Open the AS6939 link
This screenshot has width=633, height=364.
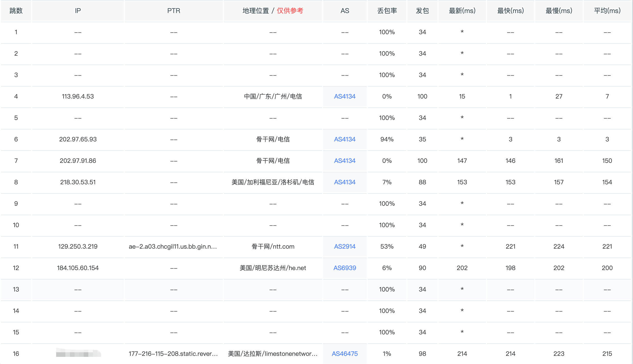pyautogui.click(x=345, y=268)
